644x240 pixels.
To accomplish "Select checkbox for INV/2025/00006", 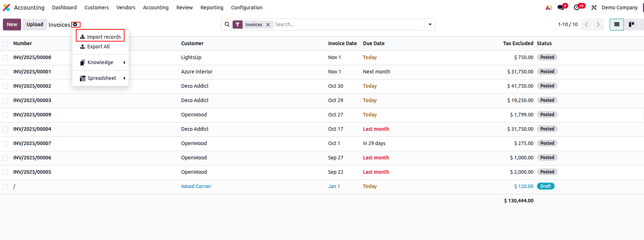I will 5,158.
